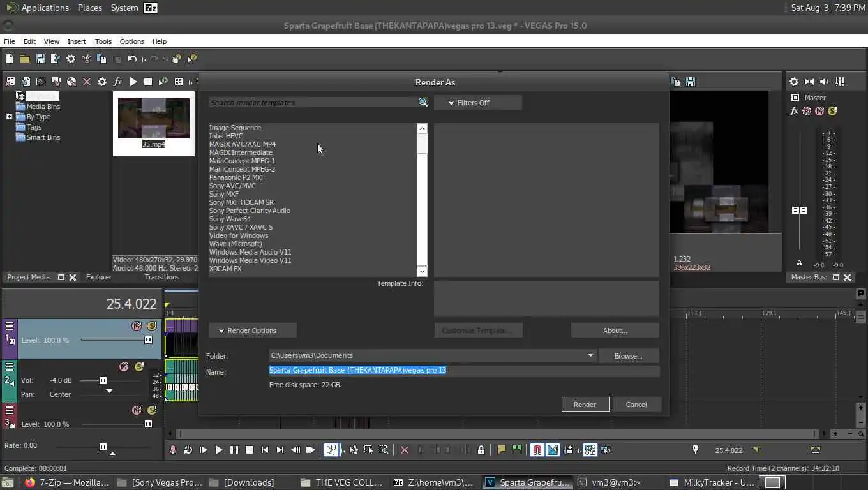Open the Options menu
The image size is (868, 490).
tap(132, 41)
